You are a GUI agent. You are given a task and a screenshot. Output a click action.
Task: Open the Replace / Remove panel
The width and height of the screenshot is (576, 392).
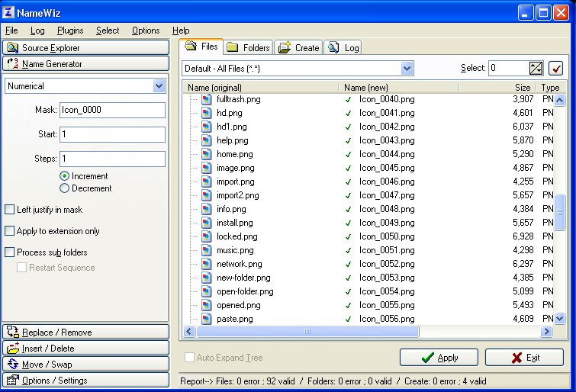pyautogui.click(x=85, y=332)
